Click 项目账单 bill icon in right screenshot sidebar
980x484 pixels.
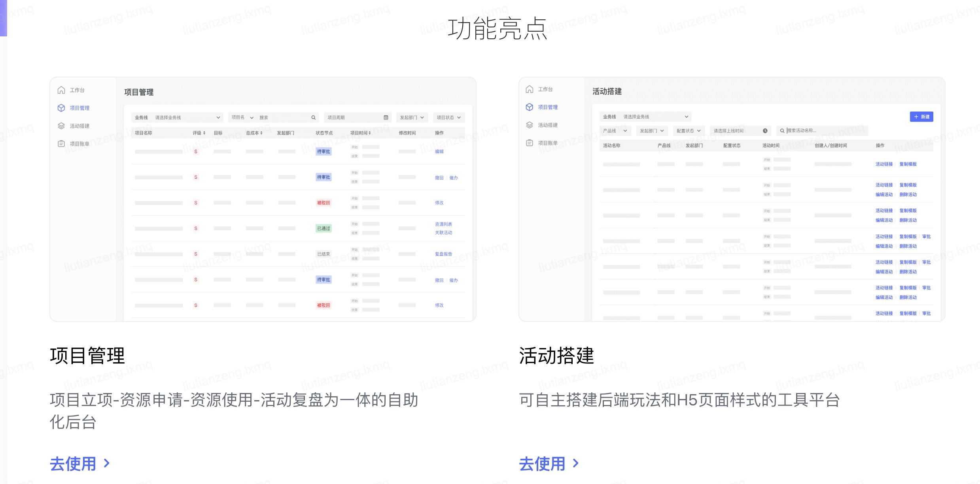530,143
